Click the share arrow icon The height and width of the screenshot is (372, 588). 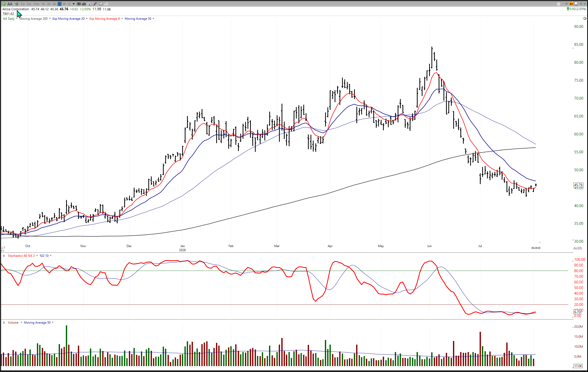tap(106, 4)
